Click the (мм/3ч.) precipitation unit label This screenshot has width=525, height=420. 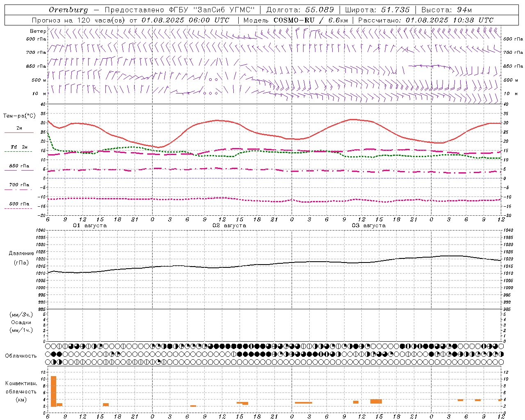tap(21, 315)
